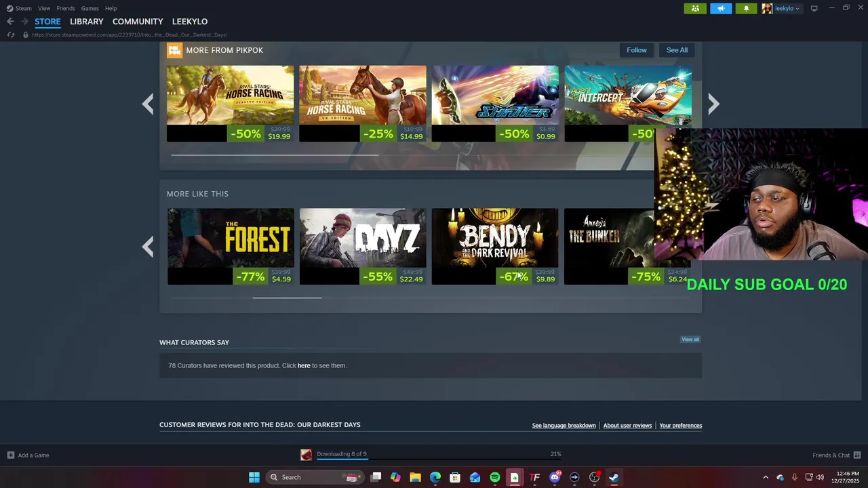Click the page reload icon
868x488 pixels.
[x=11, y=35]
